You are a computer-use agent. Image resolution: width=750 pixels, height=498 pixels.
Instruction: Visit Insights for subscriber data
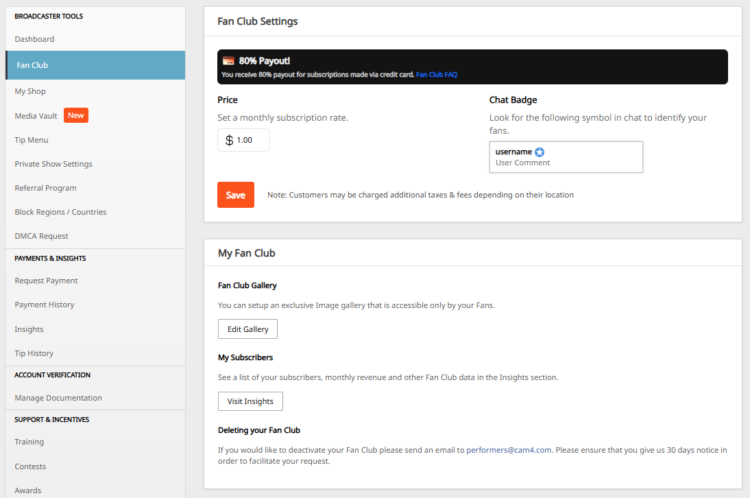250,401
